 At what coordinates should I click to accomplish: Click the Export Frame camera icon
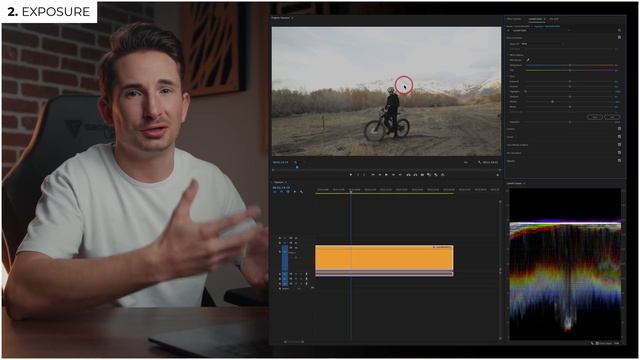(x=422, y=175)
